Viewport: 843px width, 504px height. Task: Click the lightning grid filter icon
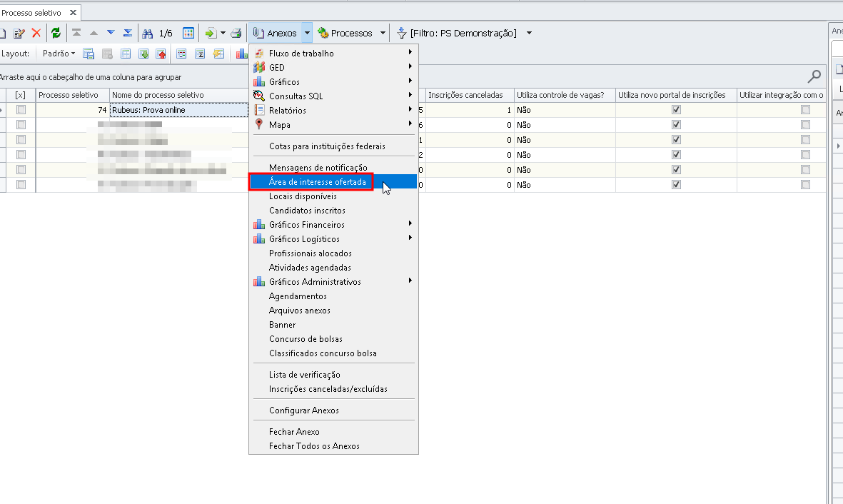218,54
